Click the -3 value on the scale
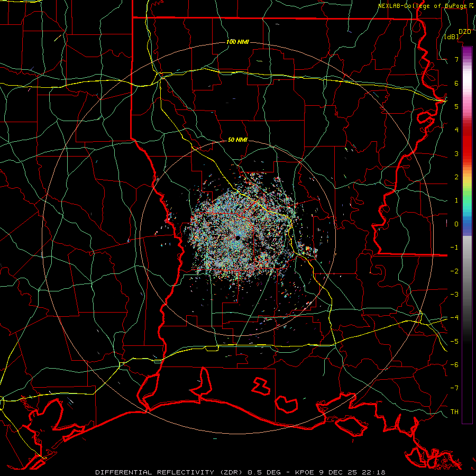The height and width of the screenshot is (476, 476). pos(454,295)
